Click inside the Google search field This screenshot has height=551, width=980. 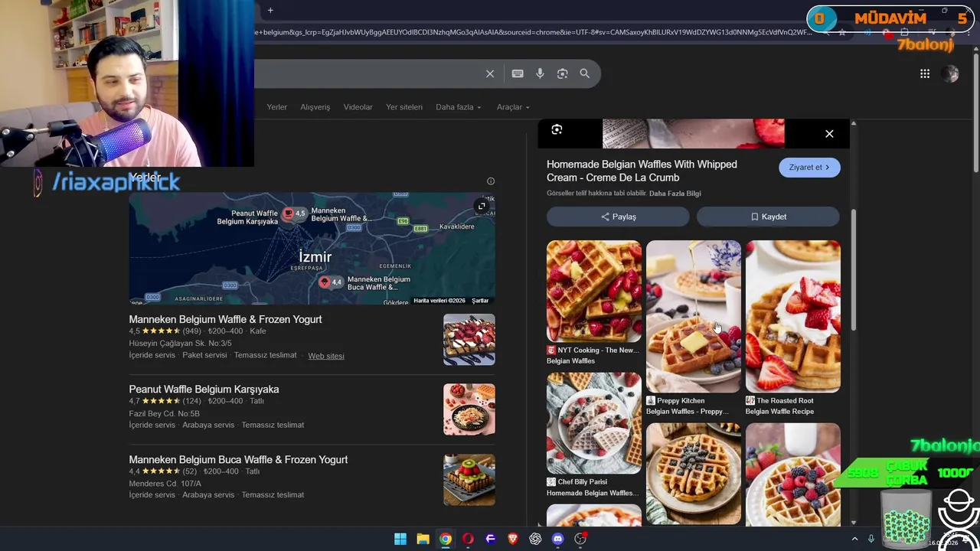(367, 73)
